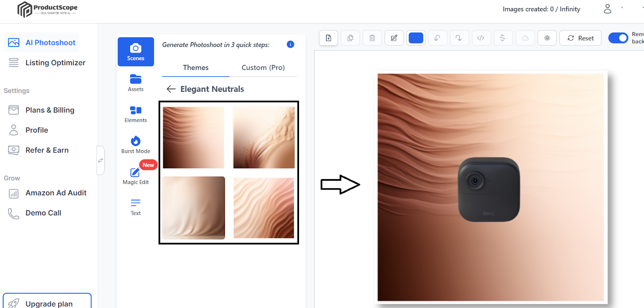Click the ProductScope logo
Image resolution: width=644 pixels, height=308 pixels.
pyautogui.click(x=47, y=9)
